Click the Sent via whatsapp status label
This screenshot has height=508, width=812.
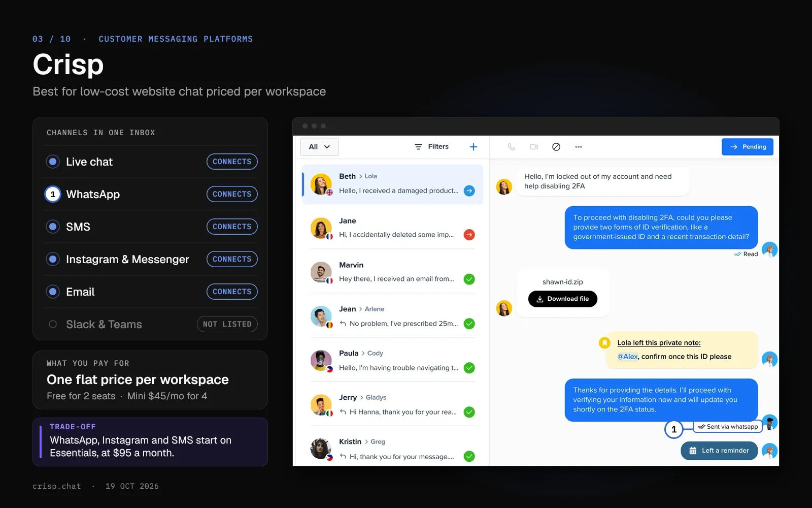pos(728,427)
